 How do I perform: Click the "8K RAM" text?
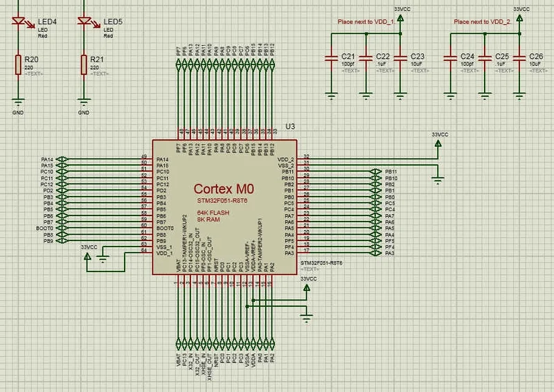point(208,220)
